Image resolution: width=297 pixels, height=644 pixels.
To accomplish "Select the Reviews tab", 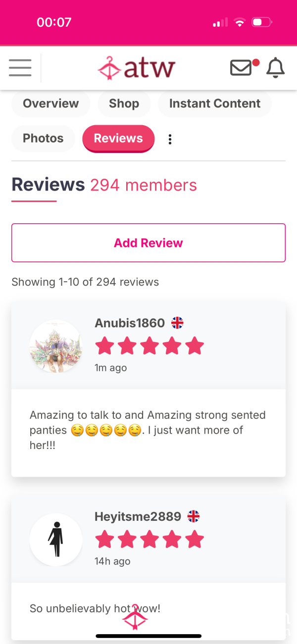I will (118, 138).
